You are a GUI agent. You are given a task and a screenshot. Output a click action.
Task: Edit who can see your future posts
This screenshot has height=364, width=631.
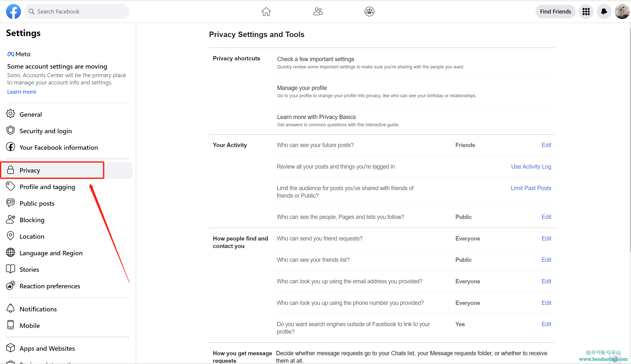546,145
